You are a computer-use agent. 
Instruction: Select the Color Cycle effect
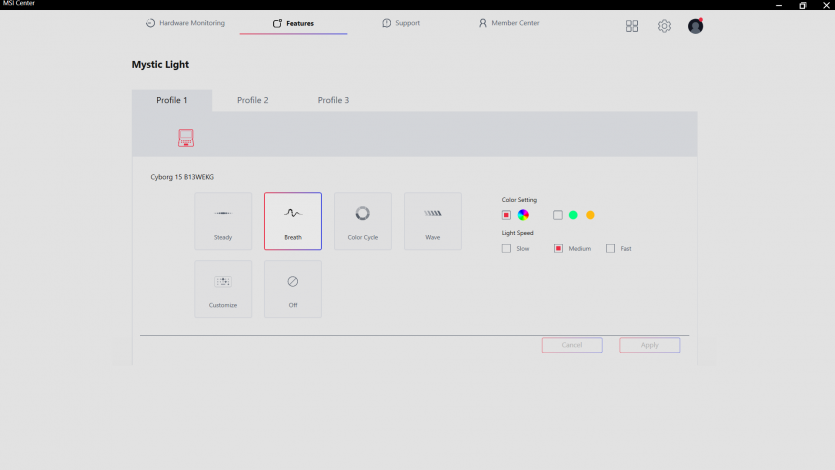tap(363, 221)
